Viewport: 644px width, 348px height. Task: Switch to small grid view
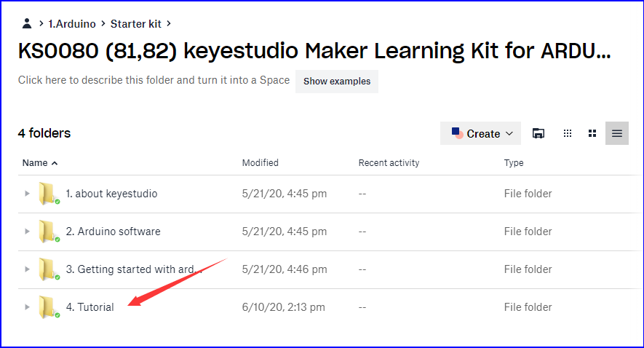coord(567,133)
